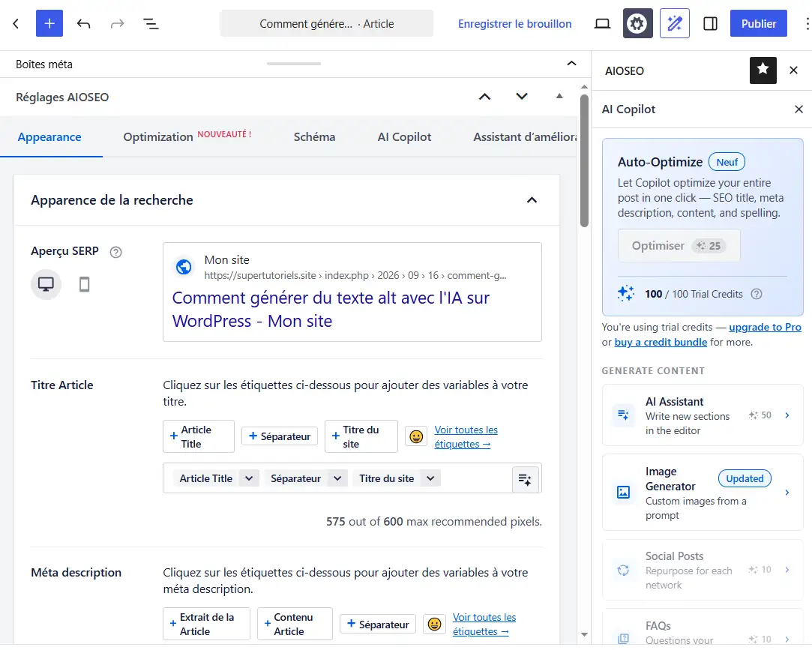Click scrollbar down arrow in meta box
This screenshot has width=812, height=650.
[584, 634]
